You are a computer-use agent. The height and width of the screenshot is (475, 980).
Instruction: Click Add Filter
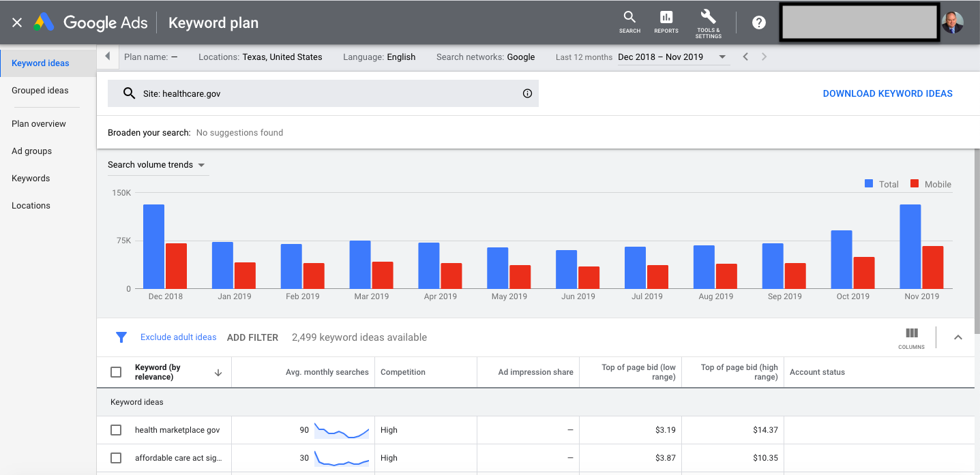[x=252, y=337]
